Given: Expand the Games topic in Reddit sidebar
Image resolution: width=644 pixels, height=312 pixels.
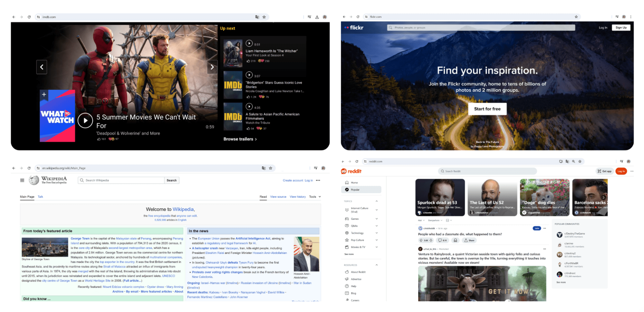Looking at the screenshot, I should tap(377, 219).
